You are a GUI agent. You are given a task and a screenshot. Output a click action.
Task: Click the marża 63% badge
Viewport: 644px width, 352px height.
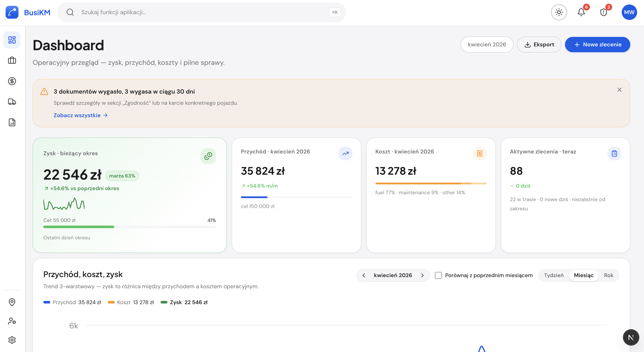(x=122, y=176)
